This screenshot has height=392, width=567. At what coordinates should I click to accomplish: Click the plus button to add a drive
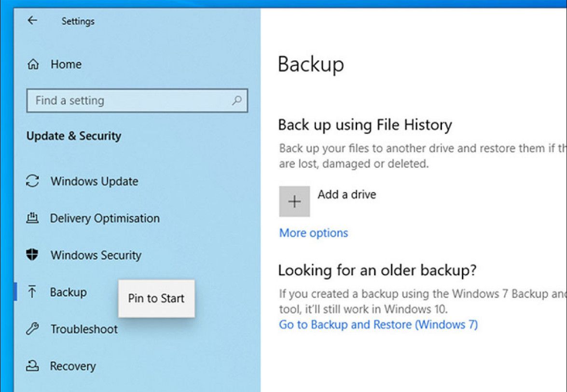294,201
